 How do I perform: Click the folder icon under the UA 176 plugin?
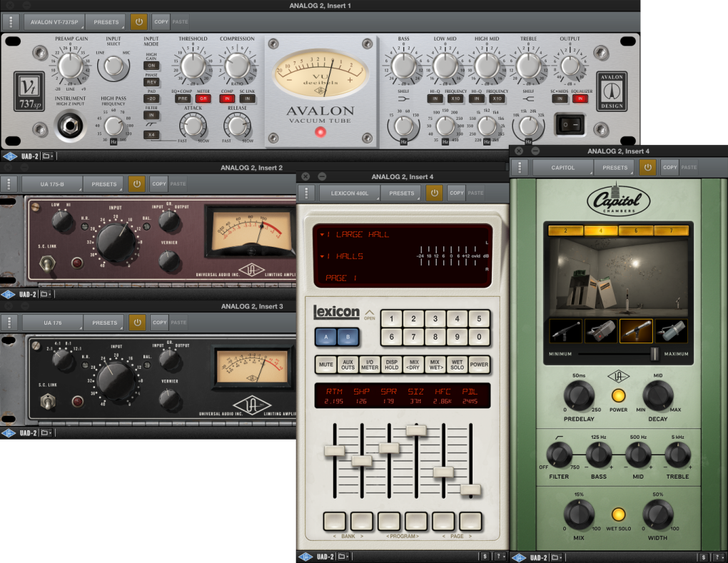click(x=46, y=433)
